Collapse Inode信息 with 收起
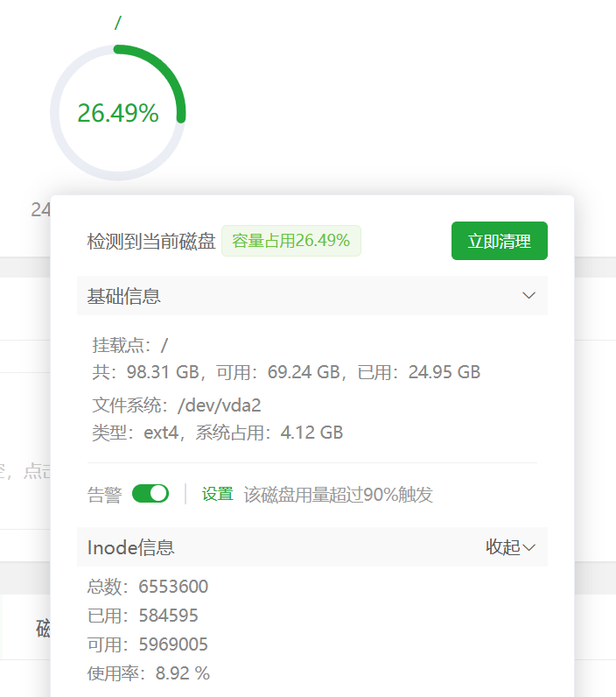Viewport: 616px width, 697px height. pyautogui.click(x=510, y=546)
